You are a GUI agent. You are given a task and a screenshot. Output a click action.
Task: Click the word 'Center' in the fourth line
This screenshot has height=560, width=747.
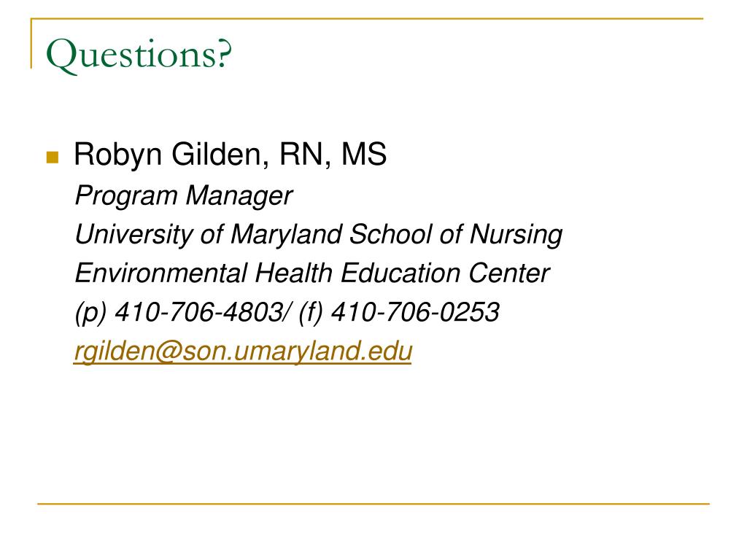[x=508, y=273]
